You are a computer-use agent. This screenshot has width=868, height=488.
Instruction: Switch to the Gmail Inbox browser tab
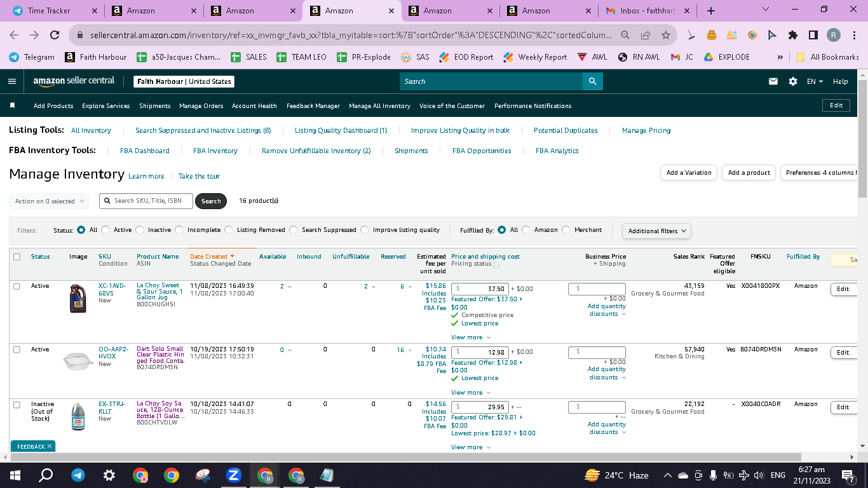pyautogui.click(x=647, y=11)
